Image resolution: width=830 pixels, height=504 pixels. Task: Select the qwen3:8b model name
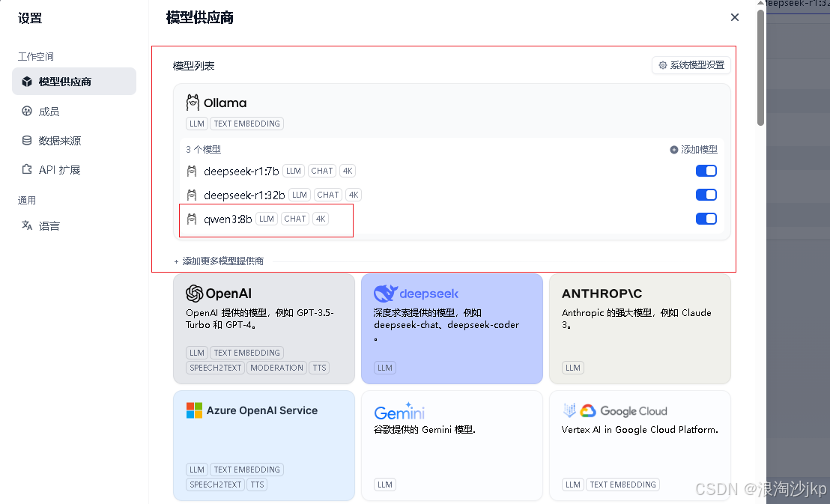pyautogui.click(x=228, y=219)
